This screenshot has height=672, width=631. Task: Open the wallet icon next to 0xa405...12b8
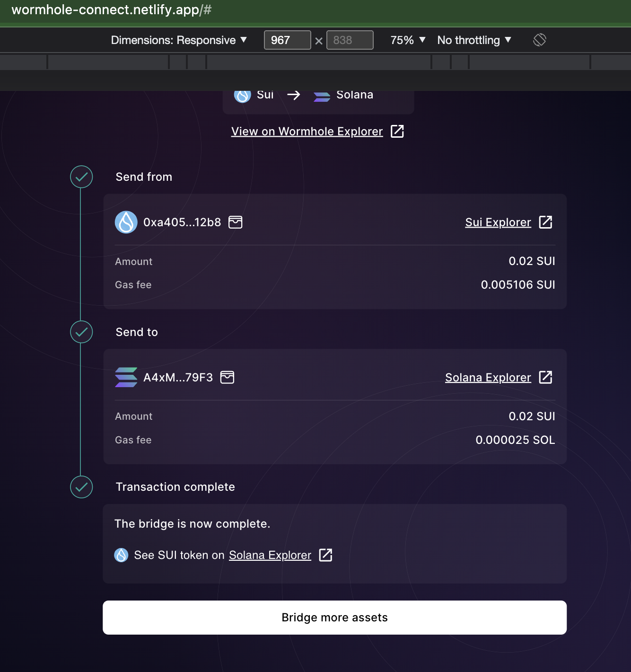pos(236,222)
